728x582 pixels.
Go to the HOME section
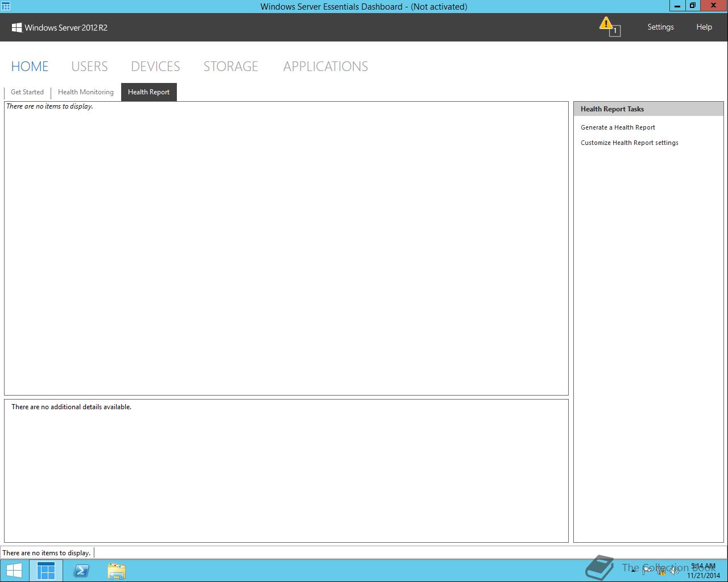[x=30, y=66]
